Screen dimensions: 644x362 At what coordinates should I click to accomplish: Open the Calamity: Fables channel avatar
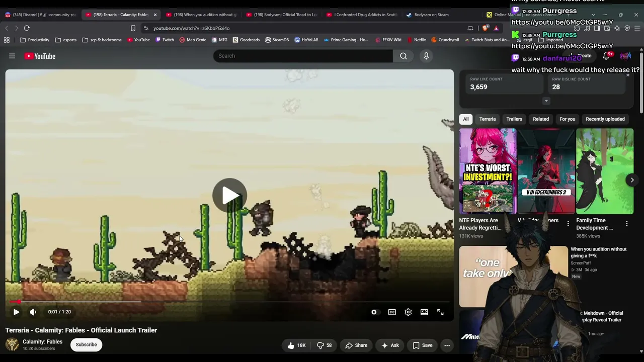click(12, 344)
